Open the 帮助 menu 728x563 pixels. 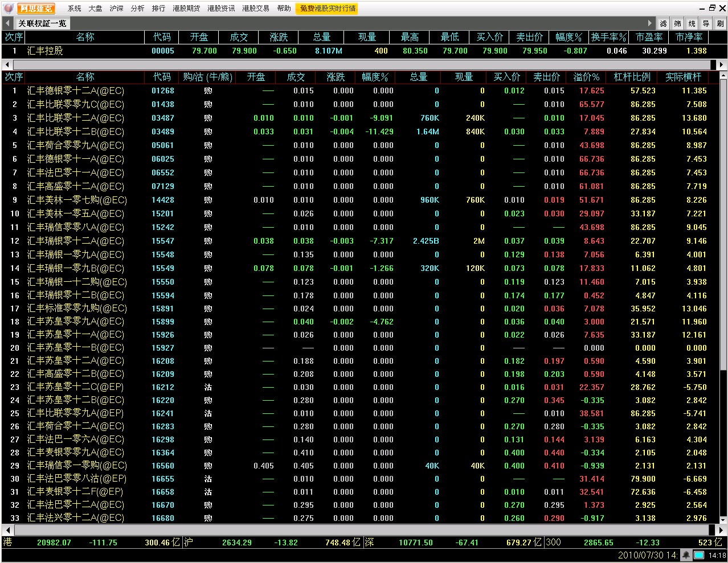pos(284,9)
